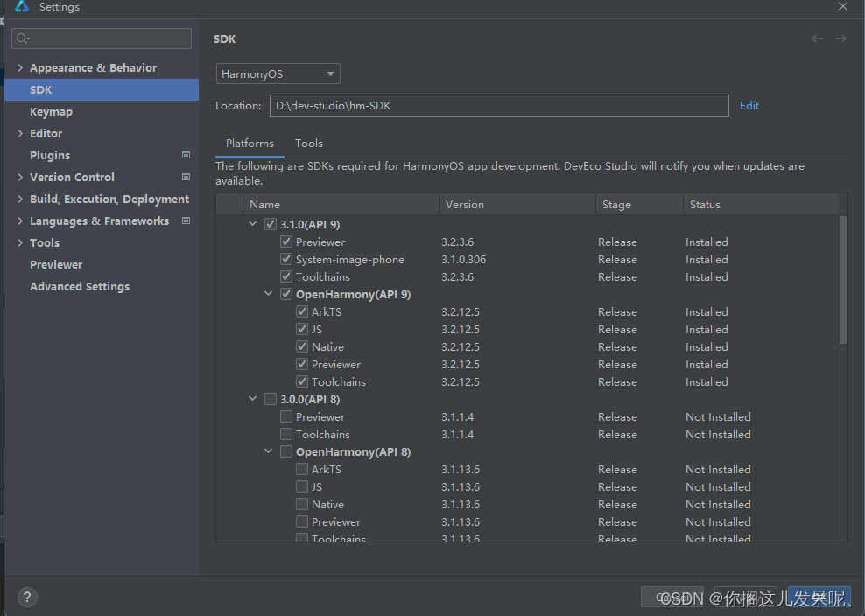Screen dimensions: 865x616
Task: Click Toolchains 3.1.1.4 row name
Action: 323,435
